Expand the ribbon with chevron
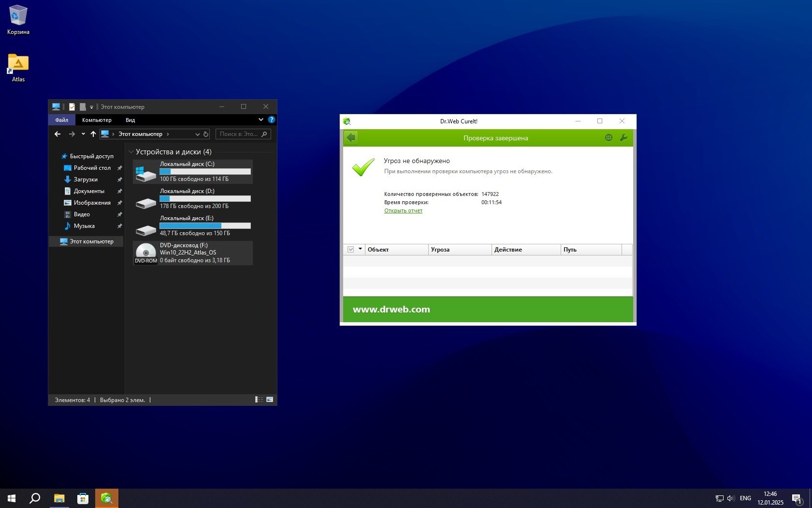Image resolution: width=812 pixels, height=508 pixels. pos(261,120)
